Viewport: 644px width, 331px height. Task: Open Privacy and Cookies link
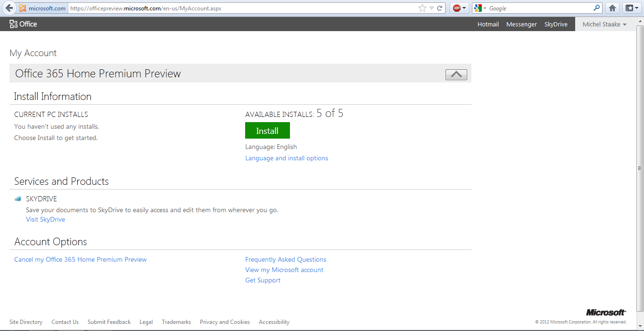[x=225, y=322]
